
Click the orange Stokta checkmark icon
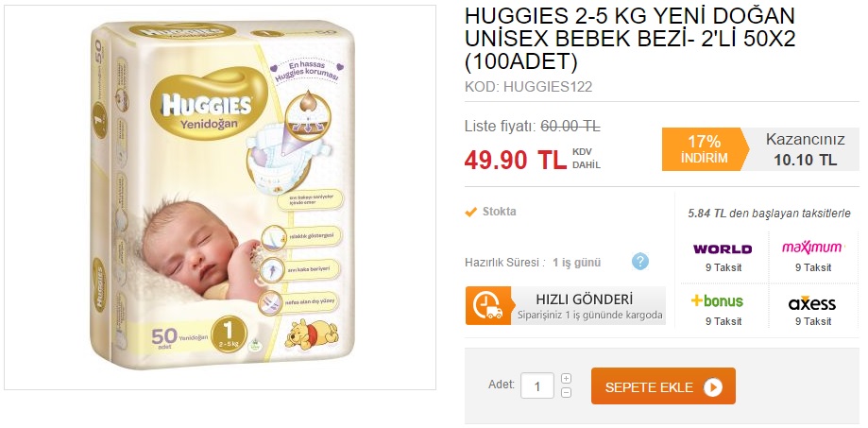tap(471, 212)
